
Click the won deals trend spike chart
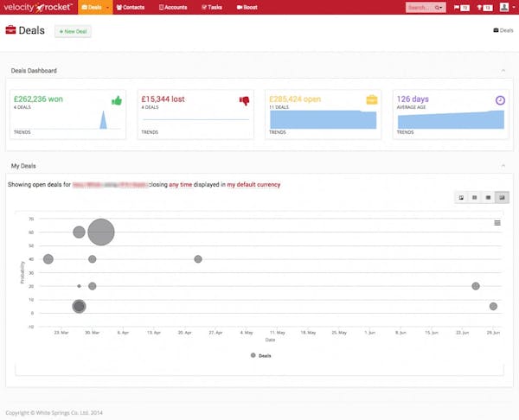point(103,120)
